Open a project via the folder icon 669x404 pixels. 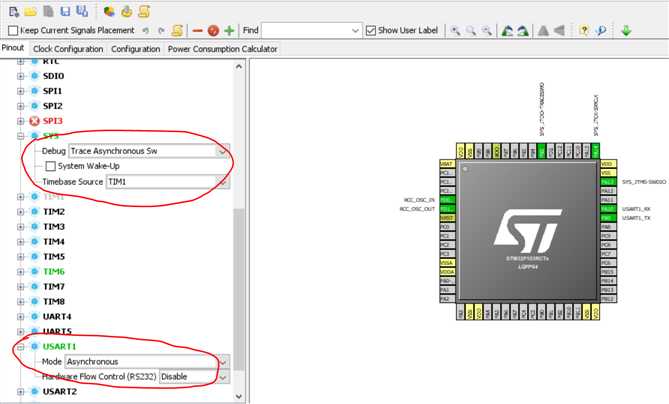point(30,12)
